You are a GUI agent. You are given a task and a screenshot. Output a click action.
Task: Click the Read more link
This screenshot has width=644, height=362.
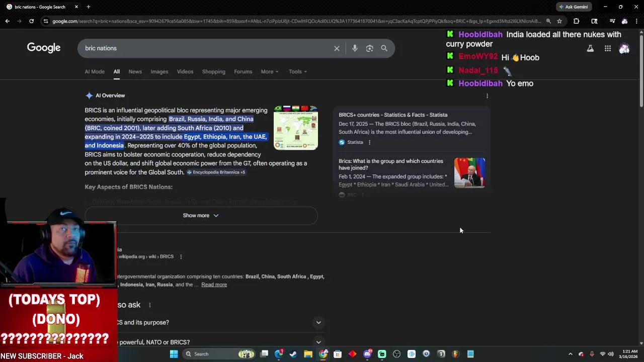(x=214, y=285)
